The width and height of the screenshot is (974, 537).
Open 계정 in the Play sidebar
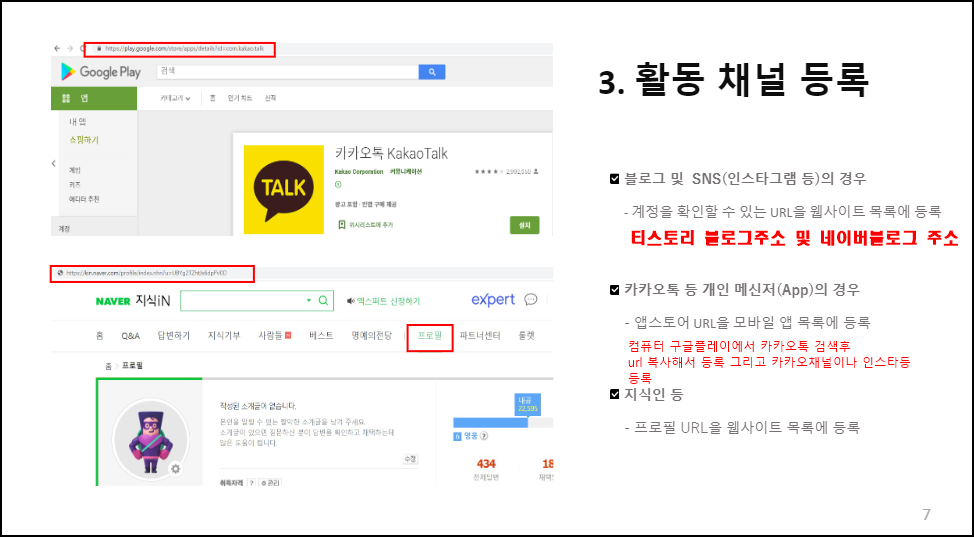pyautogui.click(x=64, y=229)
